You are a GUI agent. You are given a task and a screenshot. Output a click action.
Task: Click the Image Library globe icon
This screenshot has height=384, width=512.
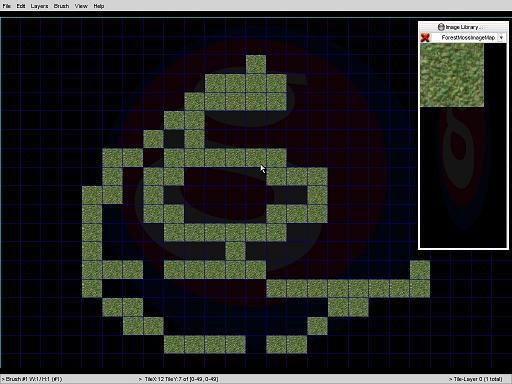[x=441, y=27]
